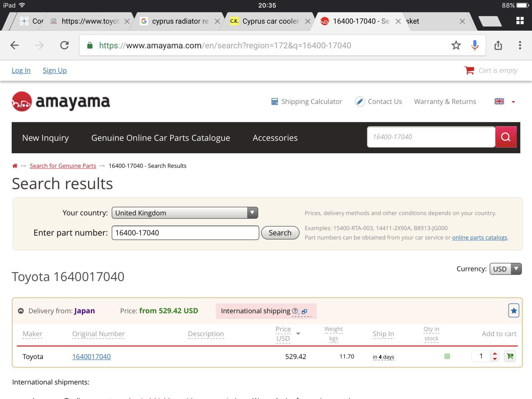This screenshot has height=399, width=532.
Task: Open International shipping popup window icon
Action: click(x=304, y=311)
